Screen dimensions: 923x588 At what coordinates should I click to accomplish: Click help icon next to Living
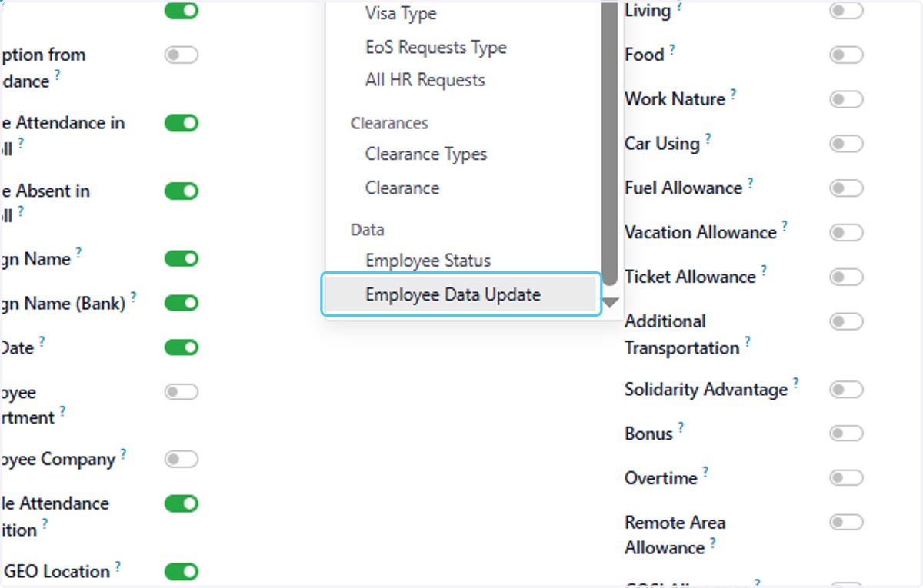(x=679, y=7)
